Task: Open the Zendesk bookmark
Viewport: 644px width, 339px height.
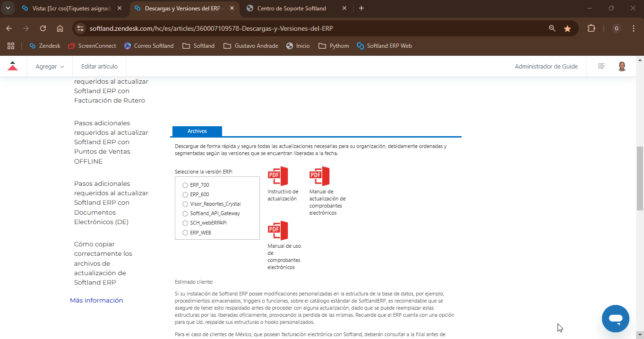Action: [x=45, y=46]
